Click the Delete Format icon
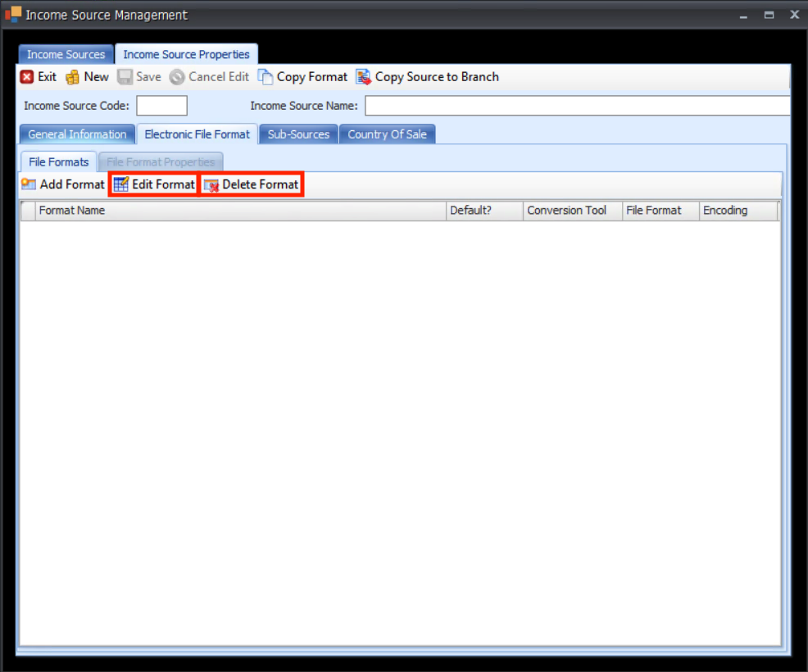808x672 pixels. pyautogui.click(x=211, y=185)
